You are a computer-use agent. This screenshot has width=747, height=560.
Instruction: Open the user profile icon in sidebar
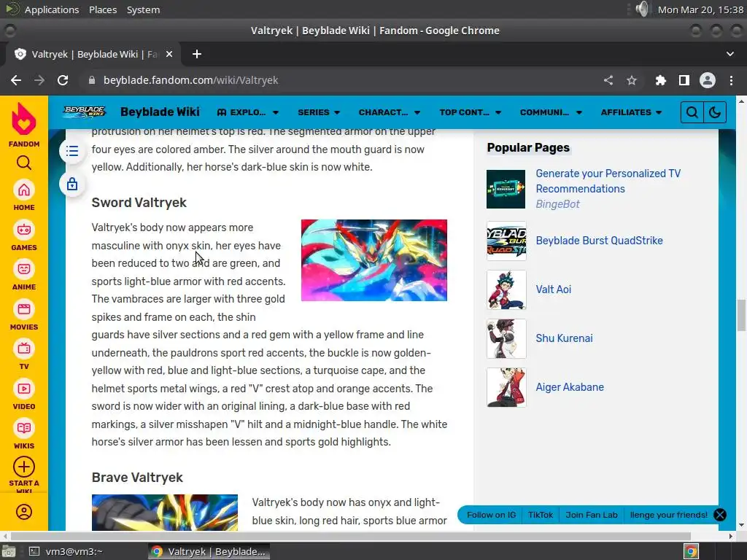pyautogui.click(x=24, y=512)
